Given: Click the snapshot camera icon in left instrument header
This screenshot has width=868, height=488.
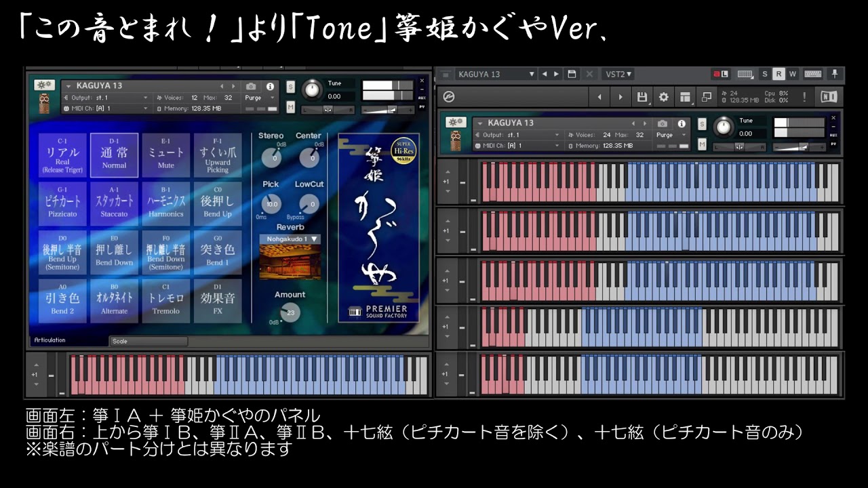Looking at the screenshot, I should click(251, 87).
